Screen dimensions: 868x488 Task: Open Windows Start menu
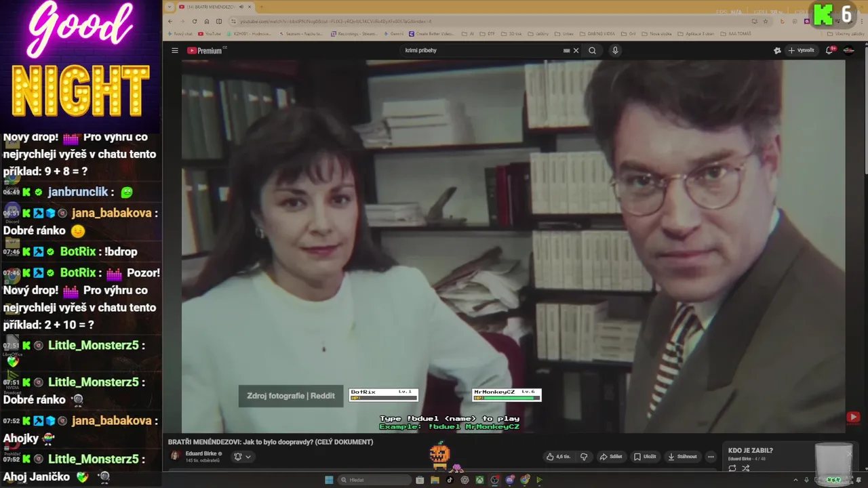[x=329, y=480]
